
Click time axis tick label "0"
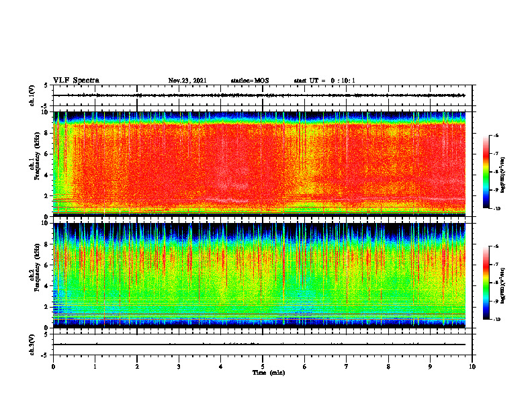pos(53,367)
